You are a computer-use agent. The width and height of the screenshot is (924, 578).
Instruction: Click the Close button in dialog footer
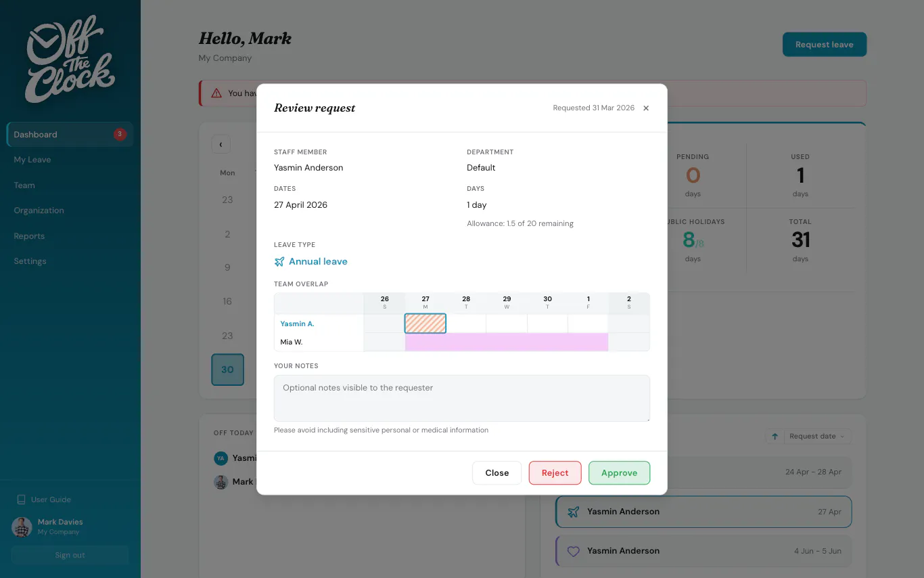point(496,473)
